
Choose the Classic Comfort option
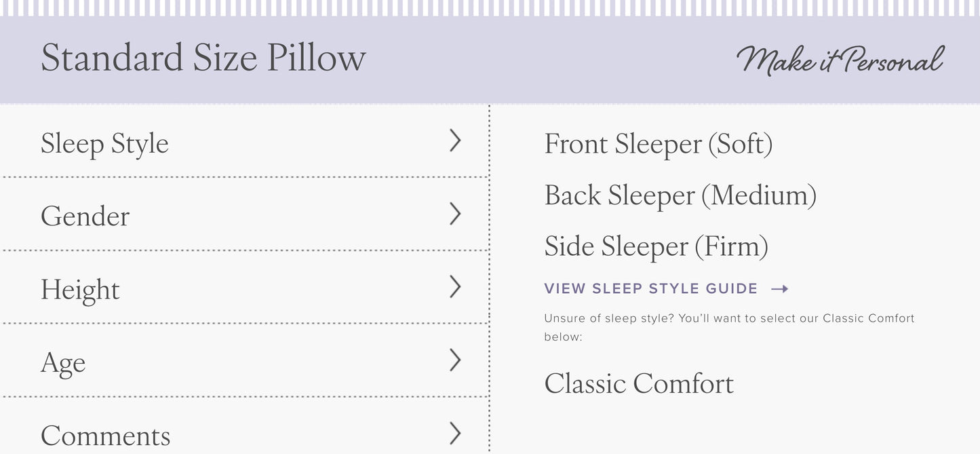pos(638,383)
